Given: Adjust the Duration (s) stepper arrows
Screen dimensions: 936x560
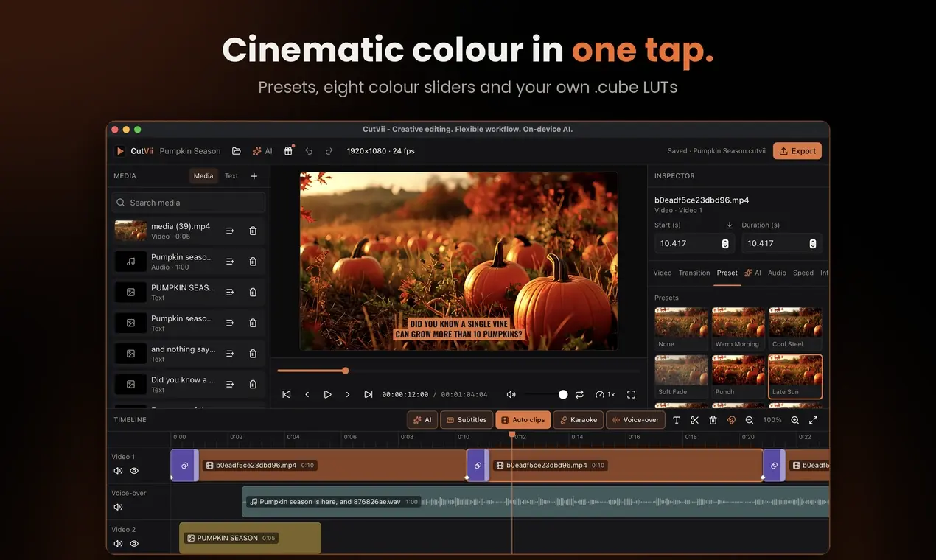Looking at the screenshot, I should (x=813, y=244).
